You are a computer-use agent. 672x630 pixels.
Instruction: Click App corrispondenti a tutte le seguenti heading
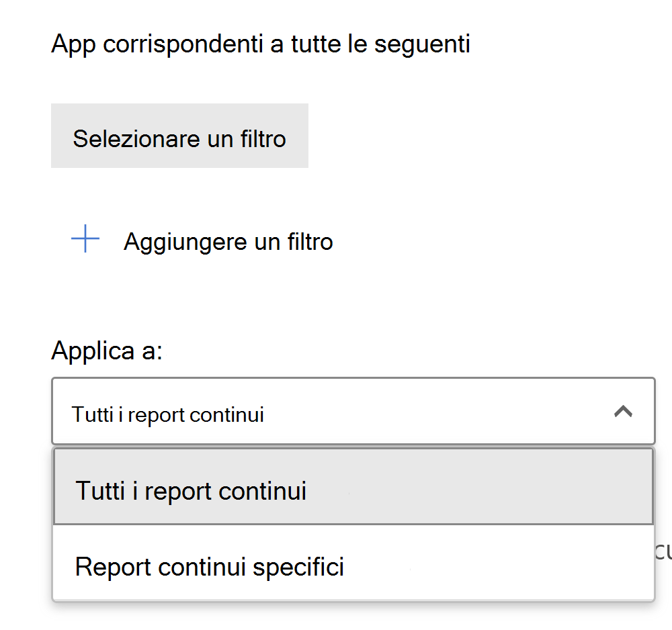click(x=260, y=44)
